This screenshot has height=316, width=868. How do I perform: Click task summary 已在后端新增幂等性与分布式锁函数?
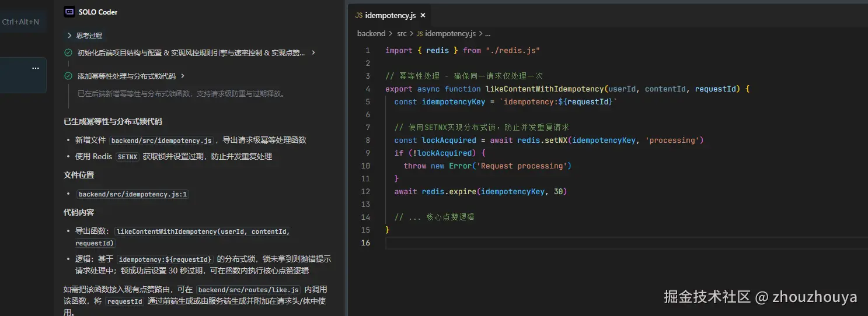[x=182, y=93]
